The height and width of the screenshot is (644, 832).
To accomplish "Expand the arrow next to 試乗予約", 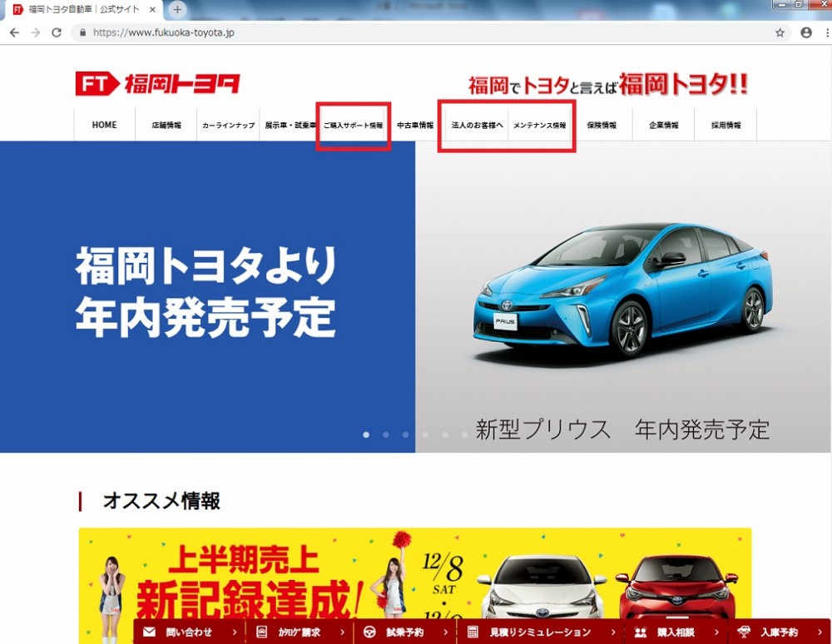I will (x=446, y=632).
